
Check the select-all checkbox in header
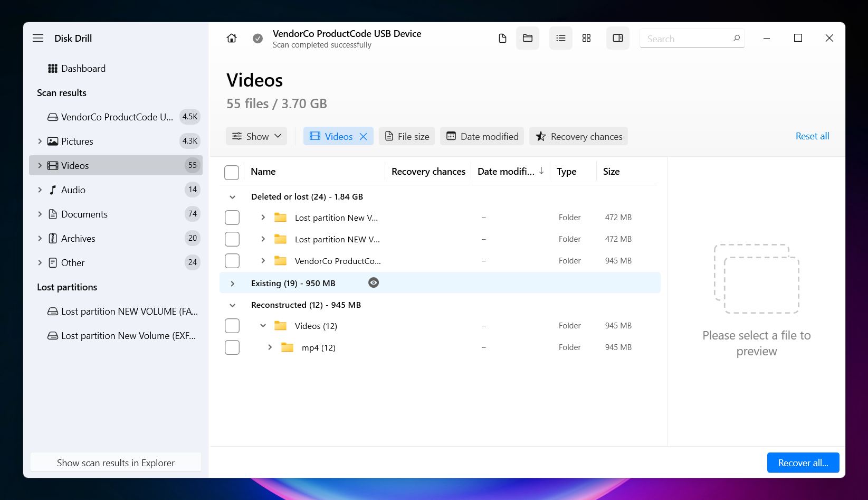232,172
